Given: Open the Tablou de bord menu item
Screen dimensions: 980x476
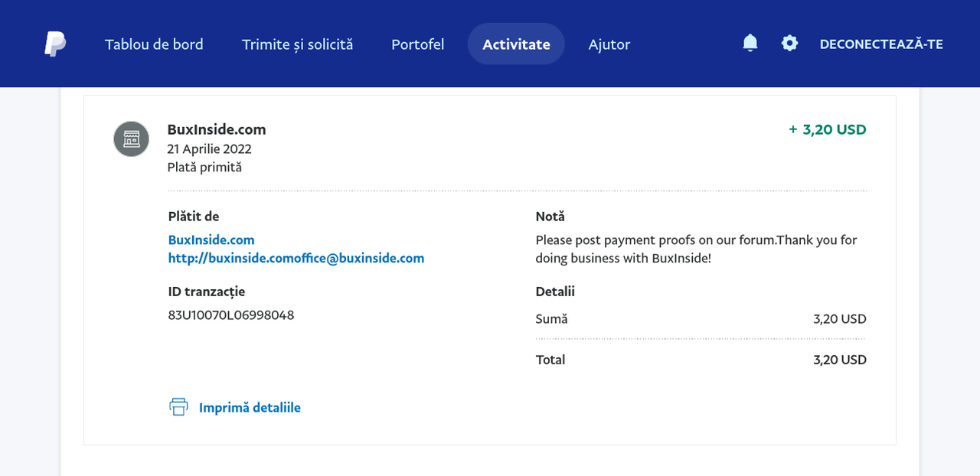Looking at the screenshot, I should [154, 44].
